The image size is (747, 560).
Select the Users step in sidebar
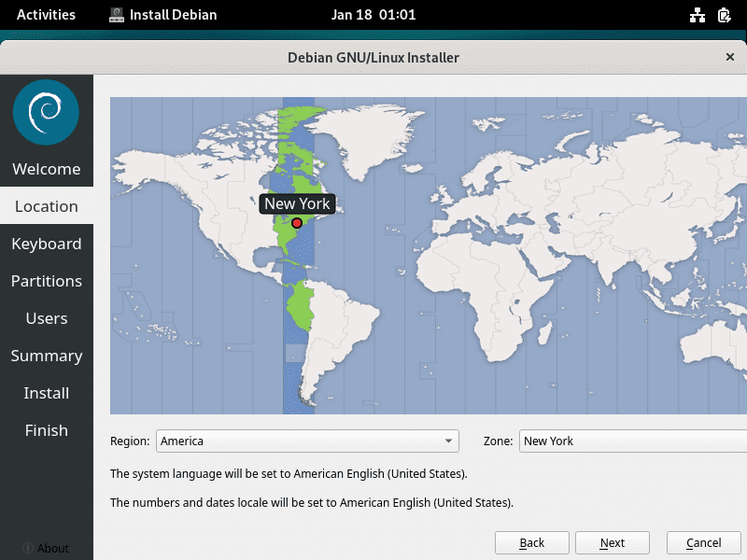pyautogui.click(x=47, y=318)
